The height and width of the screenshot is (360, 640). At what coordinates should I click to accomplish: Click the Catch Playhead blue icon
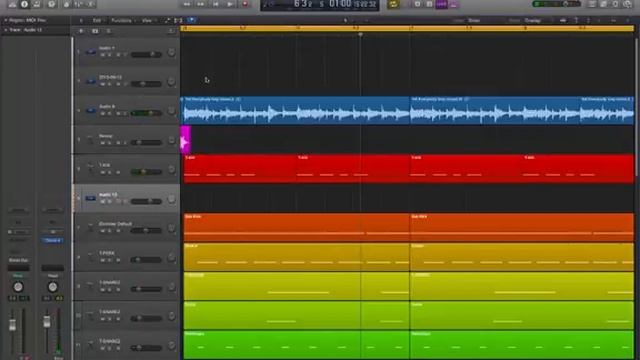pos(191,20)
